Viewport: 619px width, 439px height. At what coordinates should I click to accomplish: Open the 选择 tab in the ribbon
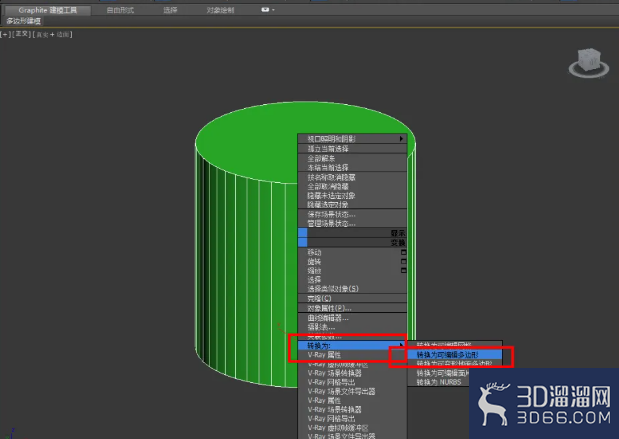(x=170, y=10)
